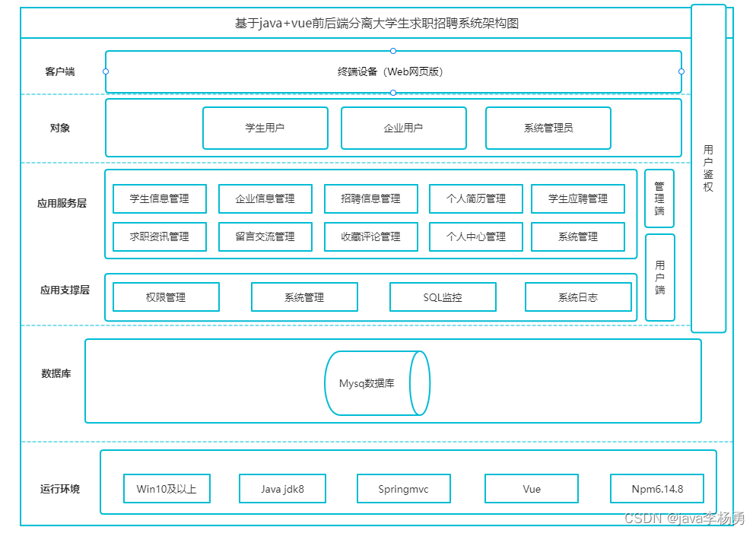Select the 系统管理员 box

[x=548, y=128]
